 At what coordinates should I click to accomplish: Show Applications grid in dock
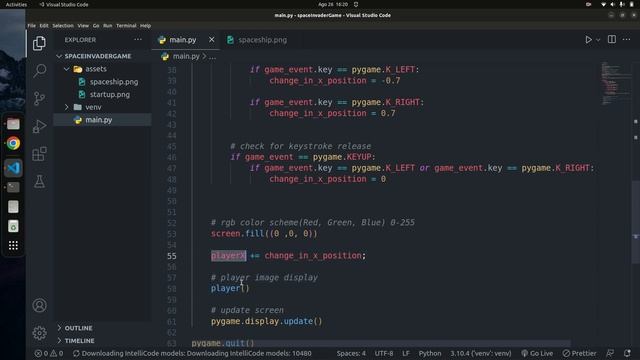(x=13, y=245)
